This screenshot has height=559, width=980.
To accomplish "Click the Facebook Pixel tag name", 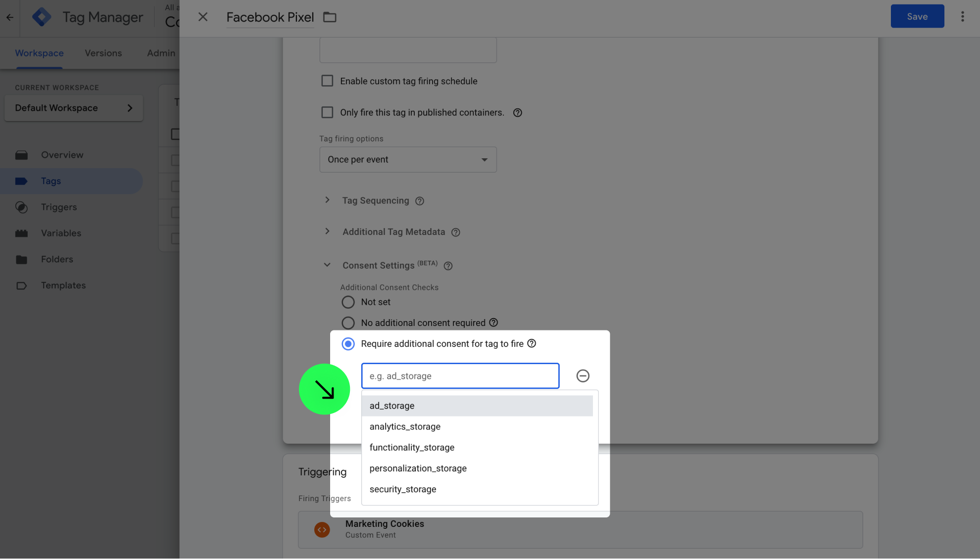I will 270,17.
